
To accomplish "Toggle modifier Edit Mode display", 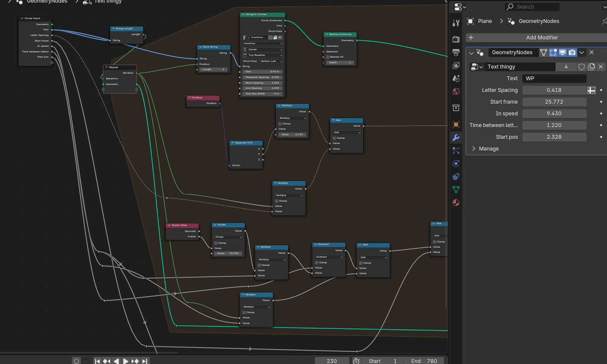I will tap(553, 52).
